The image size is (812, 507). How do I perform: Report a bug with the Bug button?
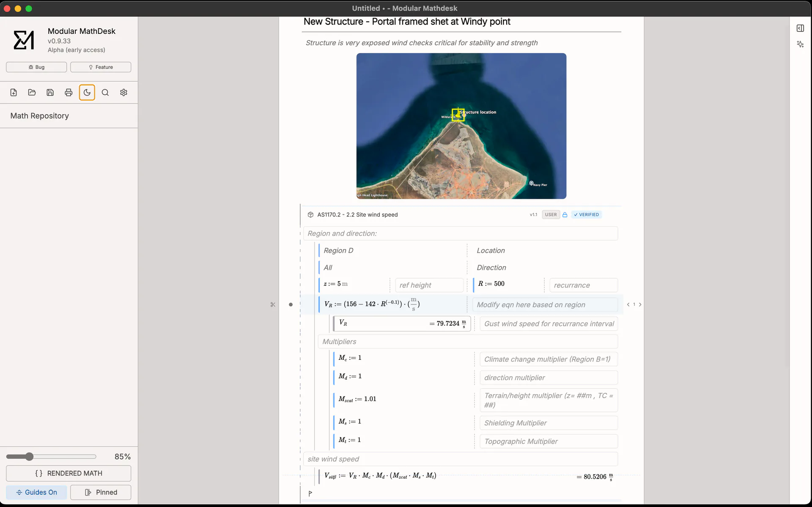[36, 67]
